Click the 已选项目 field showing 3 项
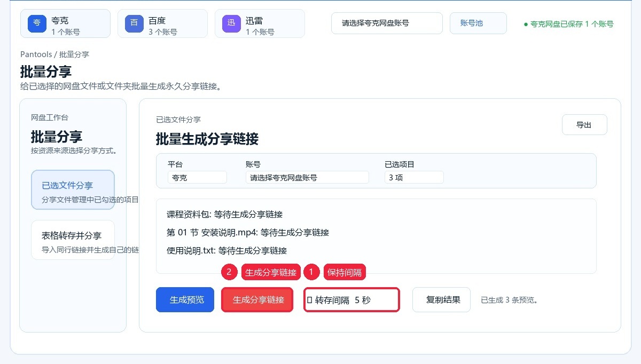This screenshot has width=641, height=364. (414, 177)
